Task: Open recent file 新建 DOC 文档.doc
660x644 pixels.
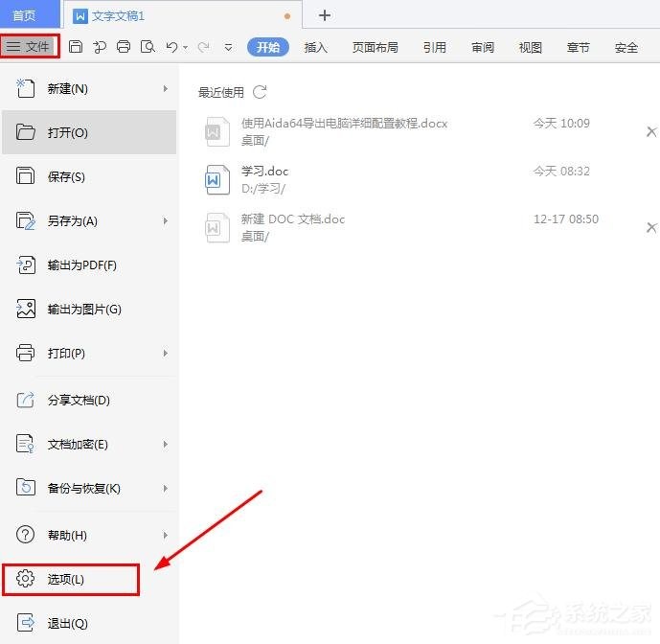Action: pyautogui.click(x=293, y=219)
